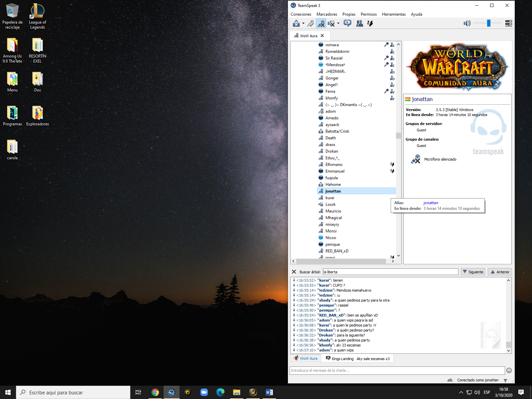Select the WoW Aura server tab at top
Viewport: 532px width, 399px height.
click(x=309, y=36)
